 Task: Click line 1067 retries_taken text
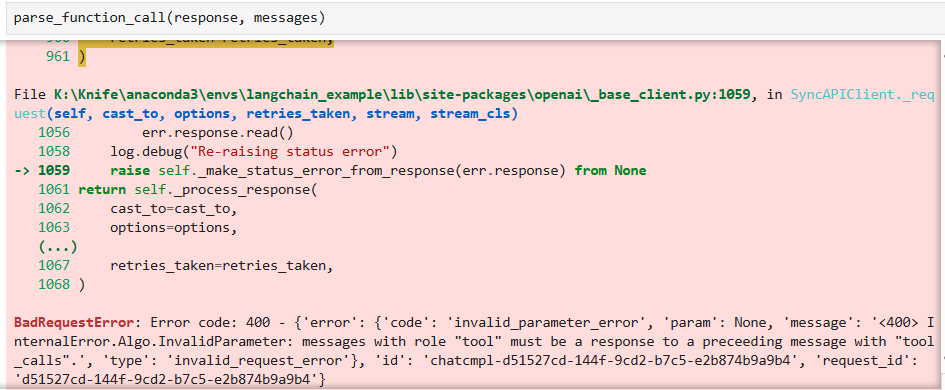pyautogui.click(x=221, y=265)
